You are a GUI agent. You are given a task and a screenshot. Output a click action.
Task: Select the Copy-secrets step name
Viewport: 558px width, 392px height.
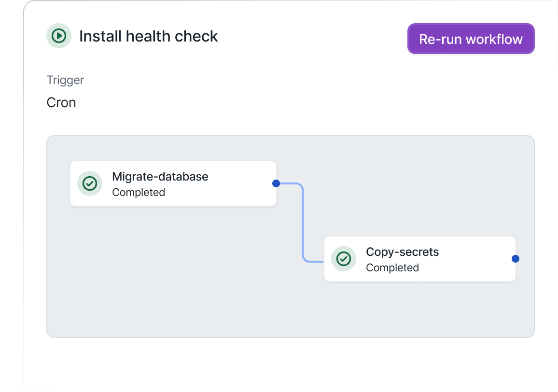tap(402, 252)
